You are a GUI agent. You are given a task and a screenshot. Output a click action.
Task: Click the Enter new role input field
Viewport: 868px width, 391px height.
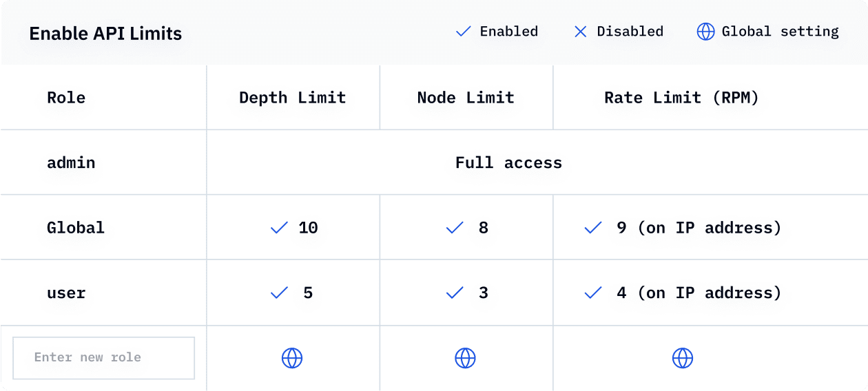104,358
